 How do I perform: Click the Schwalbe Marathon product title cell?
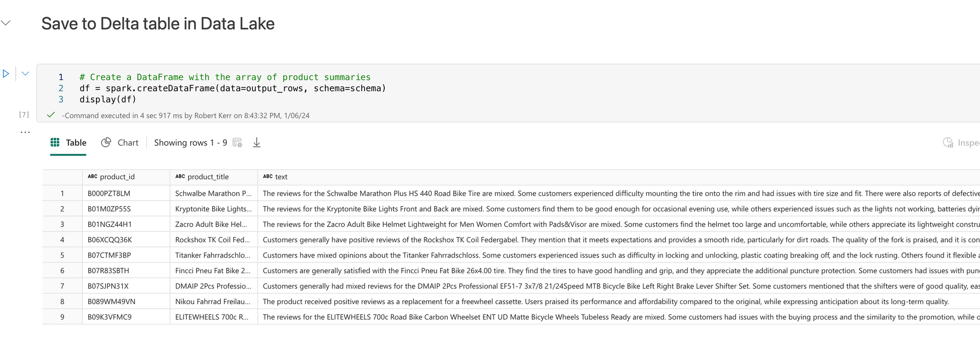[x=213, y=194]
